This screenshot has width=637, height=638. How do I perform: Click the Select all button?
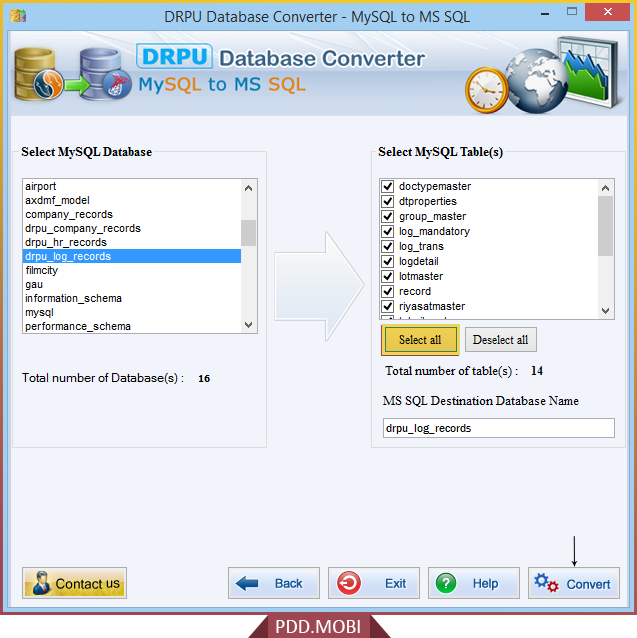(x=420, y=340)
